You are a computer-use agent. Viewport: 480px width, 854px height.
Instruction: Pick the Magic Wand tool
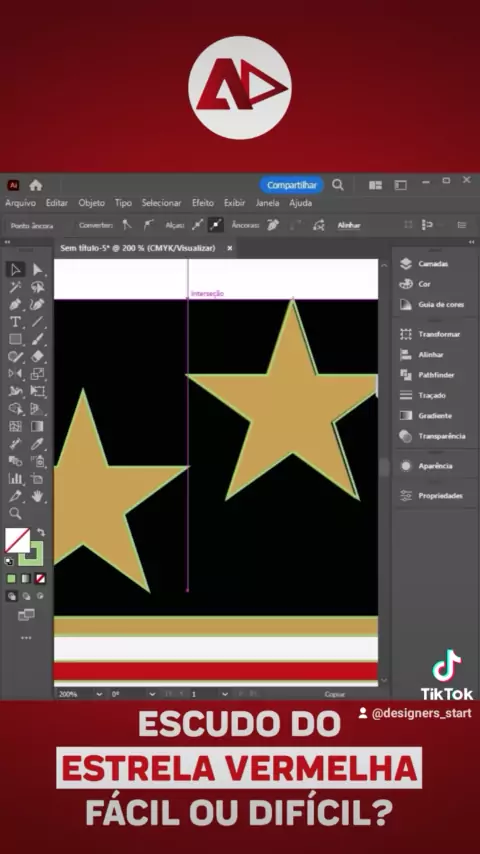15,286
